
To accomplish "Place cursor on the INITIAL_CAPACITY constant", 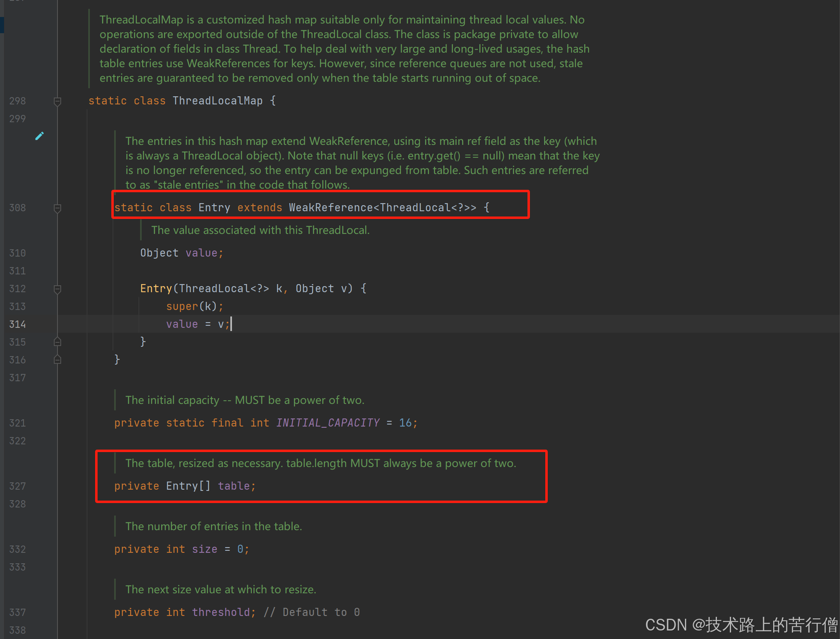I will [328, 422].
